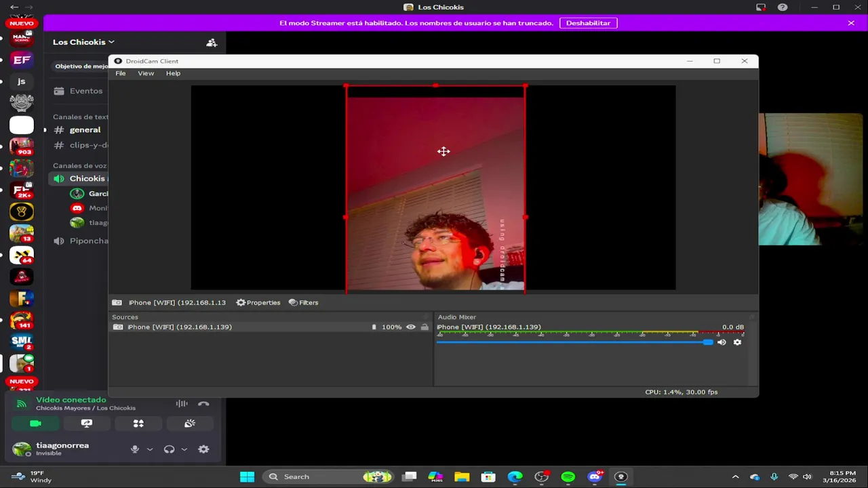Open the DroidCam File menu
The height and width of the screenshot is (488, 868).
tap(120, 73)
